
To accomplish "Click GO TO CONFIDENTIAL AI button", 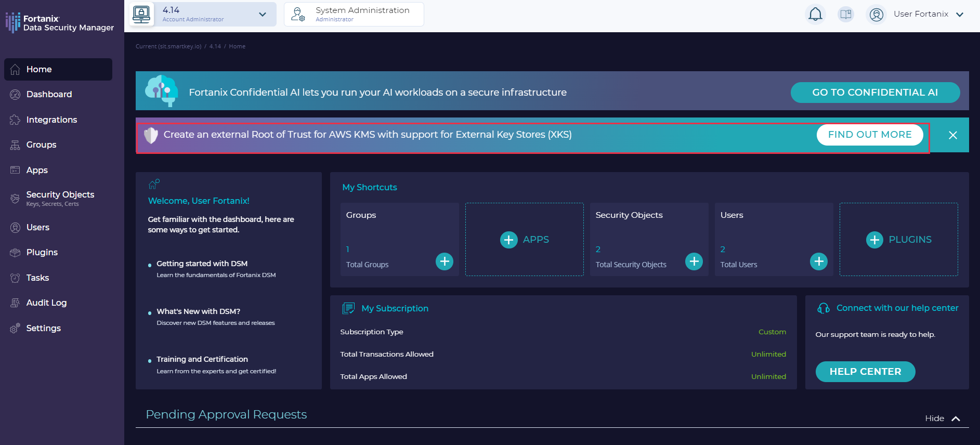I will [x=874, y=93].
